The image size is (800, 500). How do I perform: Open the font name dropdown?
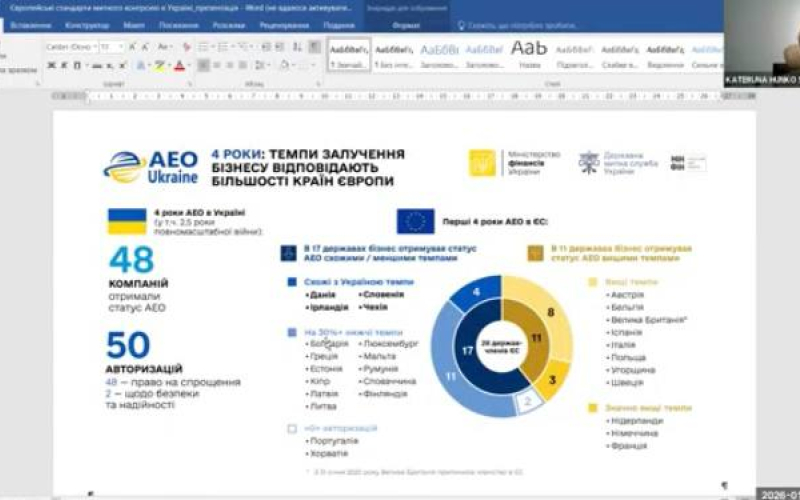coord(70,47)
